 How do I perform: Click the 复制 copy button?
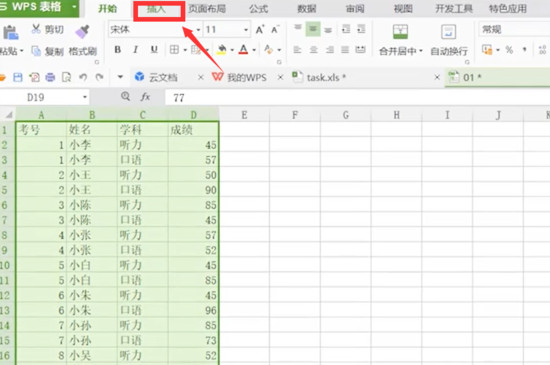[47, 52]
